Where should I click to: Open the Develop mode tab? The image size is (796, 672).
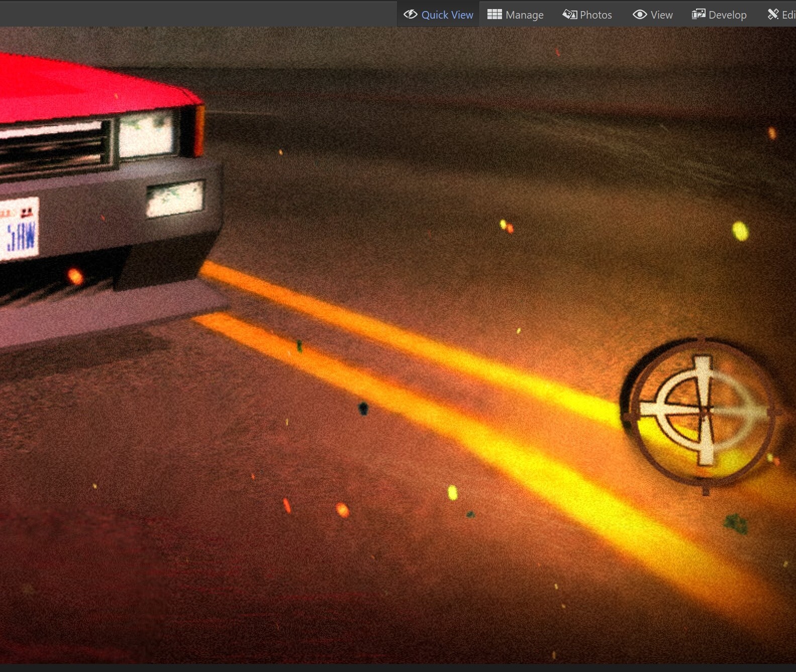tap(719, 15)
